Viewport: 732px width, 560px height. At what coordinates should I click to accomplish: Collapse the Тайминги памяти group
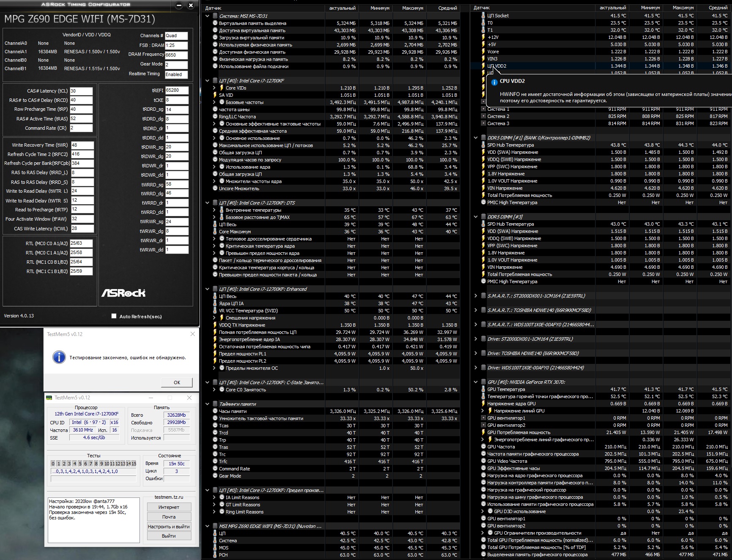pos(207,404)
